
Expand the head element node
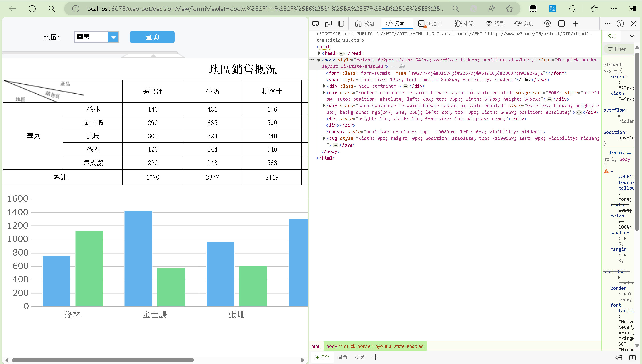pyautogui.click(x=319, y=53)
